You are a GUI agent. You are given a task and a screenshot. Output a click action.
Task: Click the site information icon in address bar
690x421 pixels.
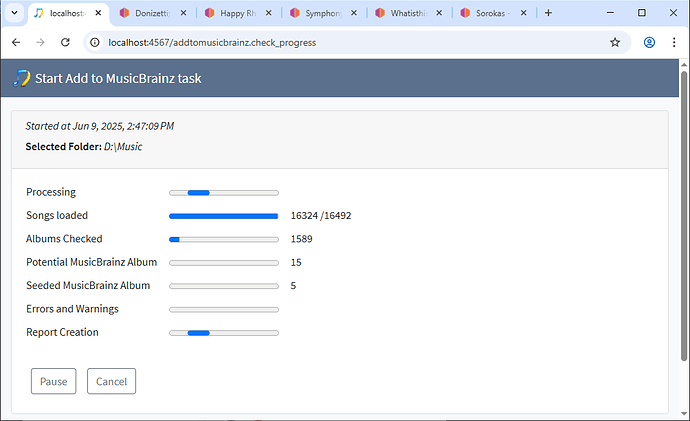pyautogui.click(x=96, y=43)
